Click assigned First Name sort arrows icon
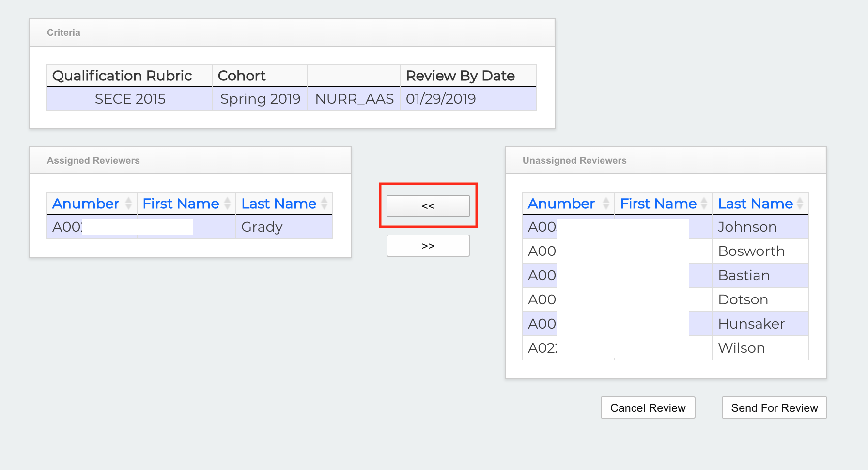Screen dimensions: 868x470 (x=227, y=204)
